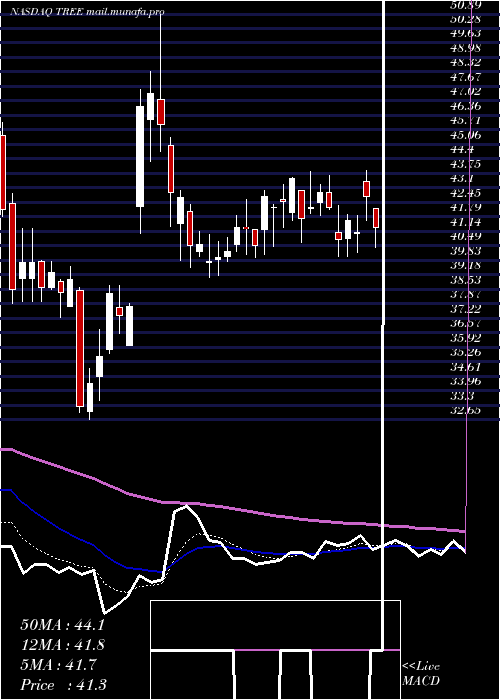Select the 41.79 price level label

point(466,208)
